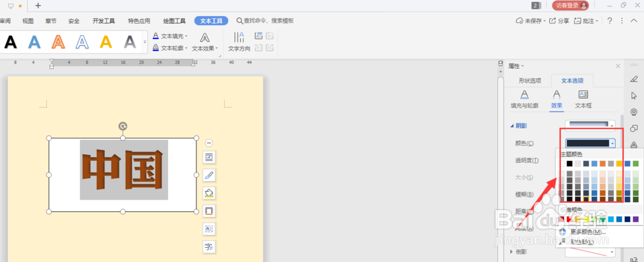644x262 pixels.
Task: Switch to the 章节 ribbon tab
Action: click(x=51, y=21)
